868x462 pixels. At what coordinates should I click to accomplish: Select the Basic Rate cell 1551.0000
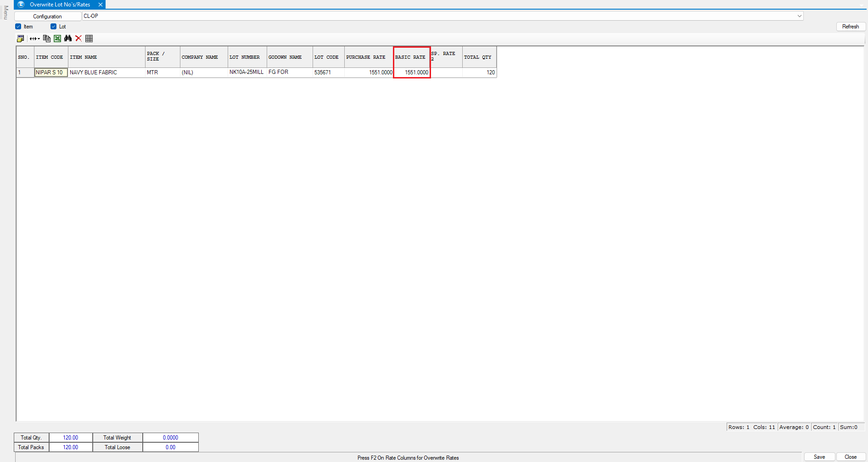[x=412, y=72]
